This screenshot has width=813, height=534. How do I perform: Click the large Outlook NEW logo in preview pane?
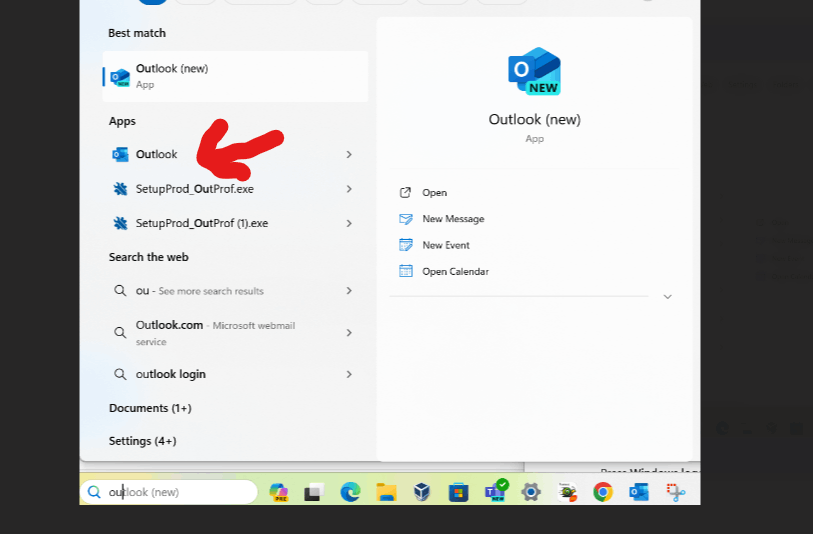click(x=535, y=71)
